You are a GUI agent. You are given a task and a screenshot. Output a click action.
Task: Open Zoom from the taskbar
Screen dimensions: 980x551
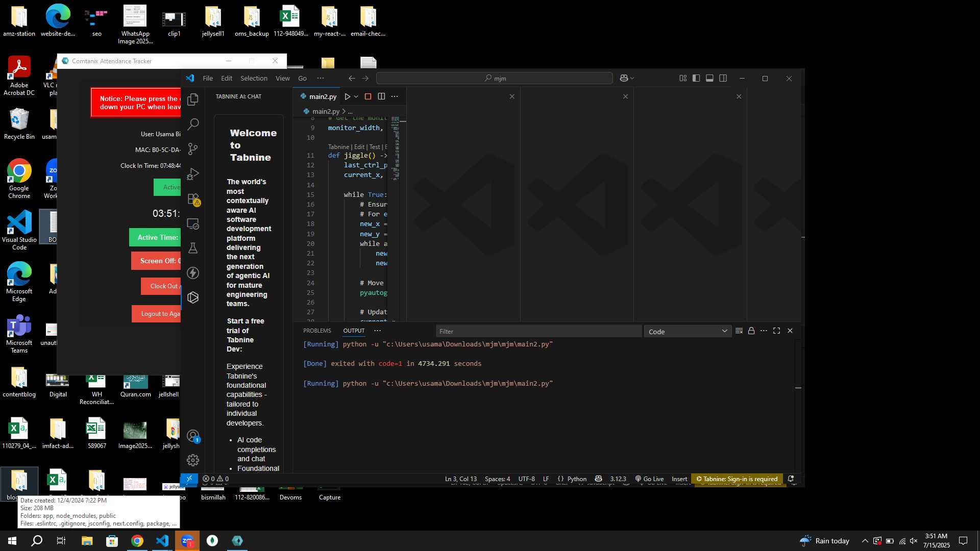[x=187, y=541]
